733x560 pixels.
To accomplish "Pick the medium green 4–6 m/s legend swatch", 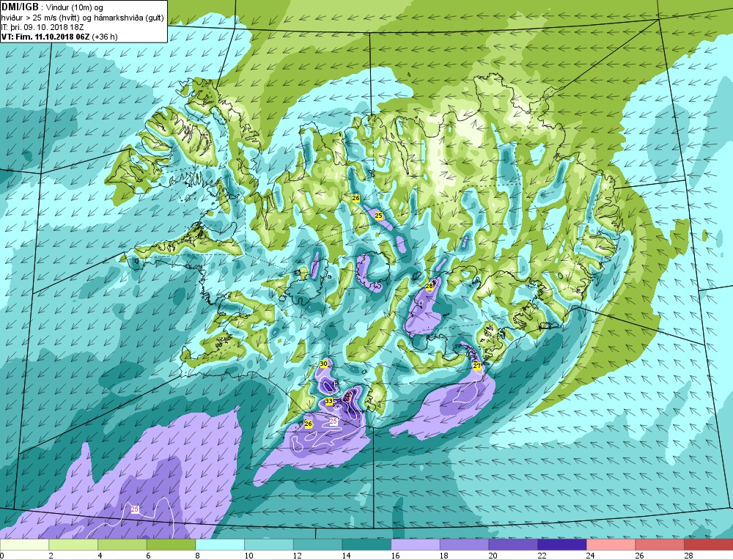I will pos(122,545).
